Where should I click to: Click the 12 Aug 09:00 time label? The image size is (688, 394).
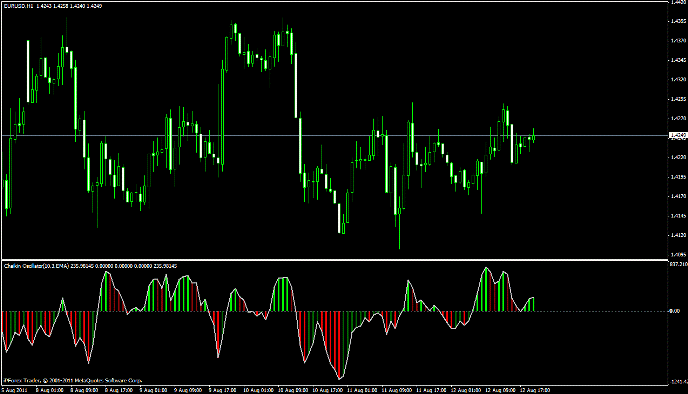tap(500, 390)
